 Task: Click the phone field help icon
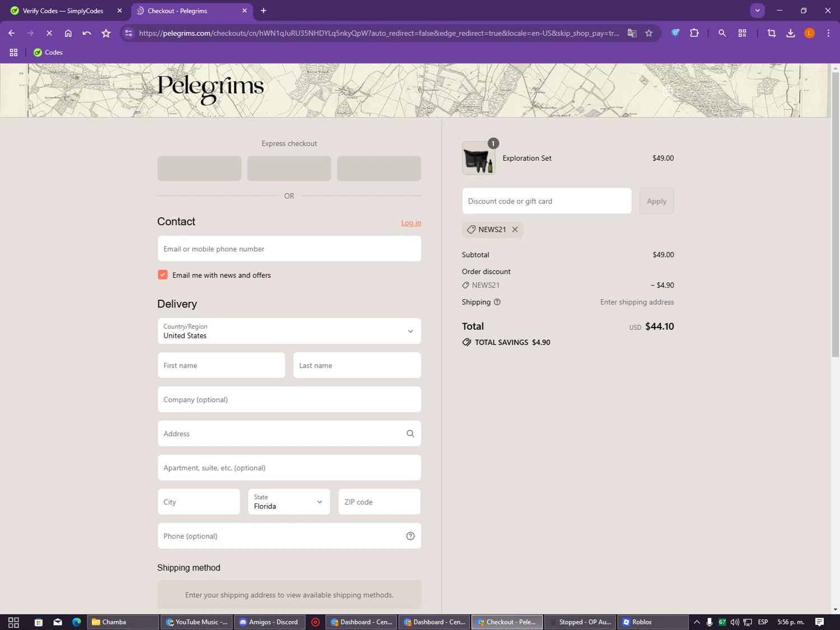410,536
